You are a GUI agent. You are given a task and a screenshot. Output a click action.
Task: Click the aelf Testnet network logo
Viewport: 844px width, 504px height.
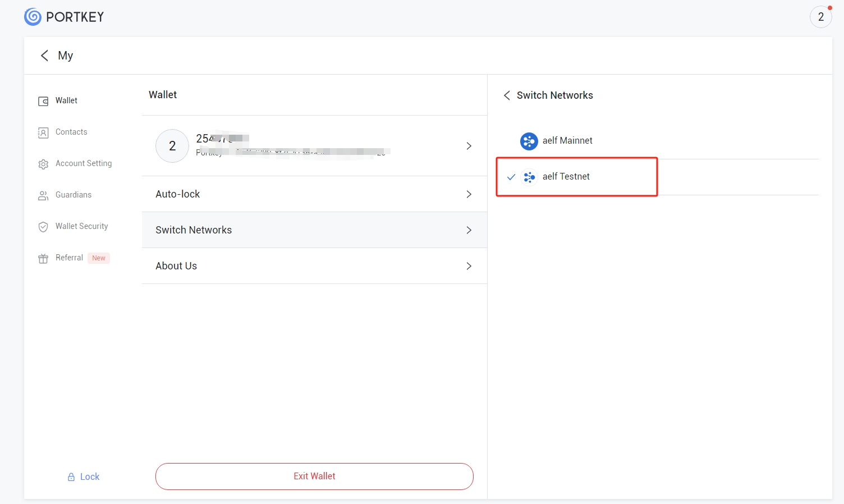529,177
